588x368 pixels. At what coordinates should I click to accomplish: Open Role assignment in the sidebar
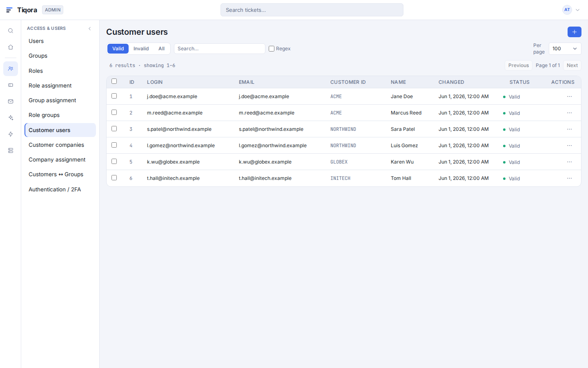click(60, 85)
